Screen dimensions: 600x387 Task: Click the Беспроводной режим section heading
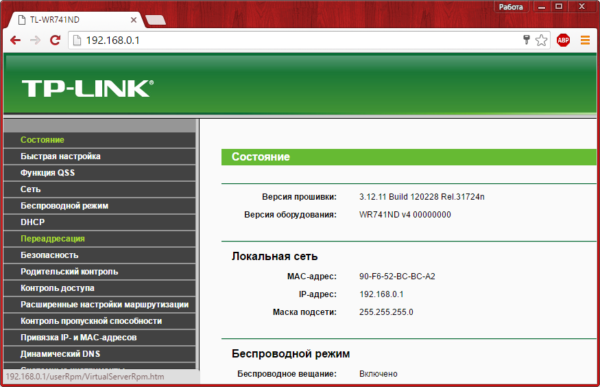[x=290, y=353]
